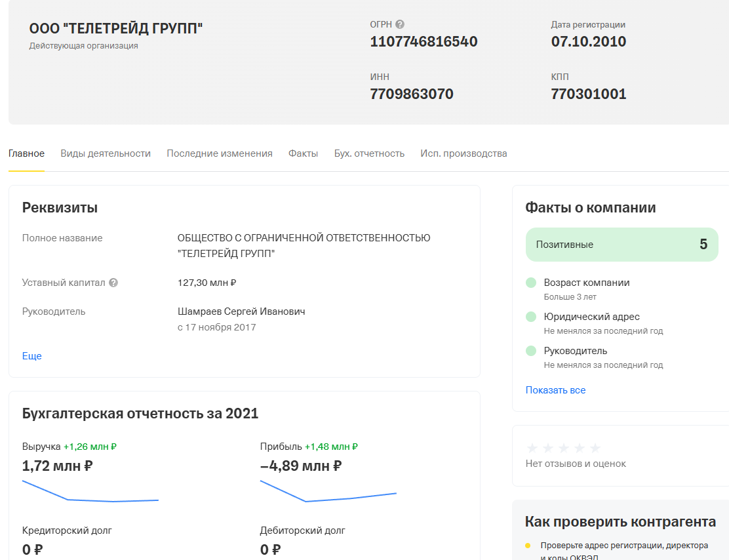The width and height of the screenshot is (729, 560).
Task: Click the director name Шамраев Сергей Иванович
Action: coord(241,311)
